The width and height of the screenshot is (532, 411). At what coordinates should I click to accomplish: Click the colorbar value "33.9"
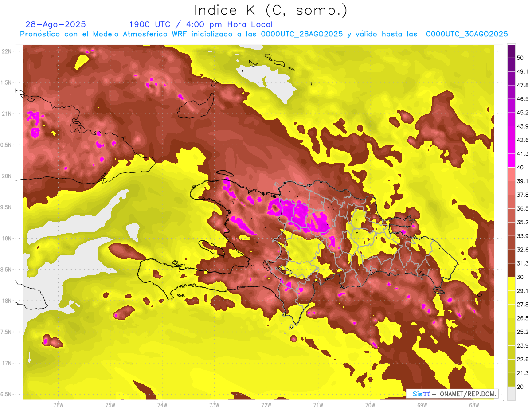click(523, 236)
